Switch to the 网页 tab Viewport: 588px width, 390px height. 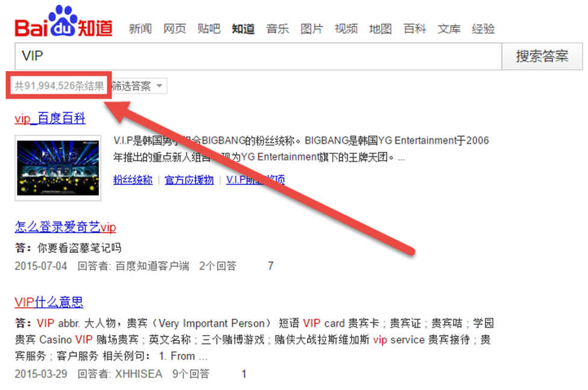174,28
